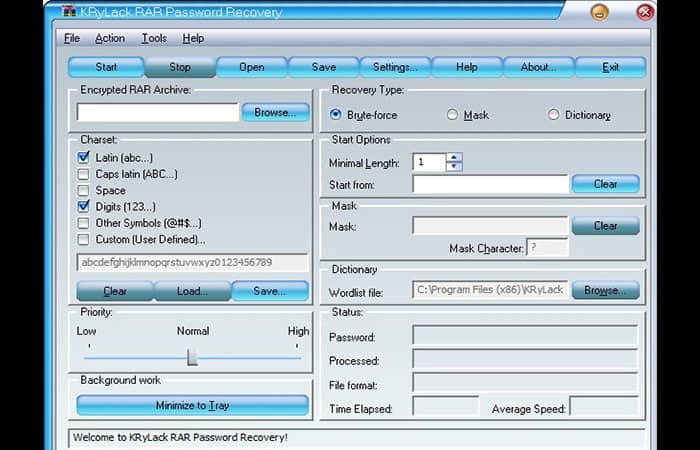The width and height of the screenshot is (700, 450).
Task: Click the charset preview text field
Action: (x=192, y=262)
